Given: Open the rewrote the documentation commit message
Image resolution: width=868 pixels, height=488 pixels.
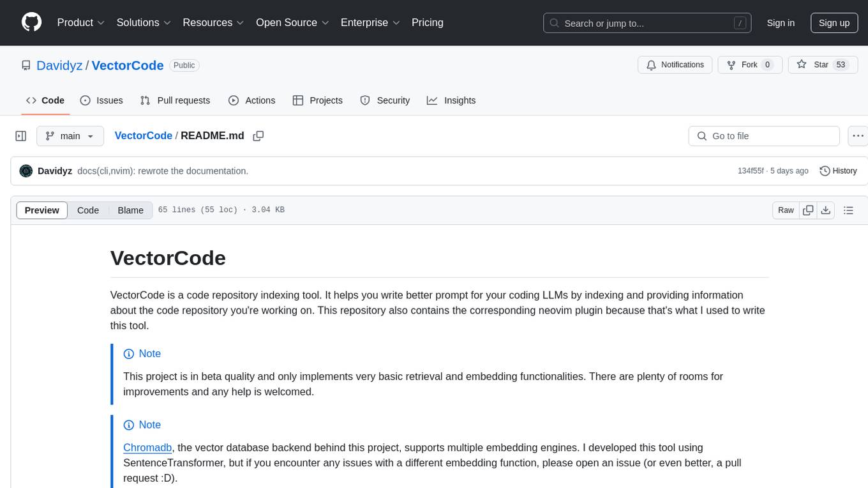Looking at the screenshot, I should point(163,171).
